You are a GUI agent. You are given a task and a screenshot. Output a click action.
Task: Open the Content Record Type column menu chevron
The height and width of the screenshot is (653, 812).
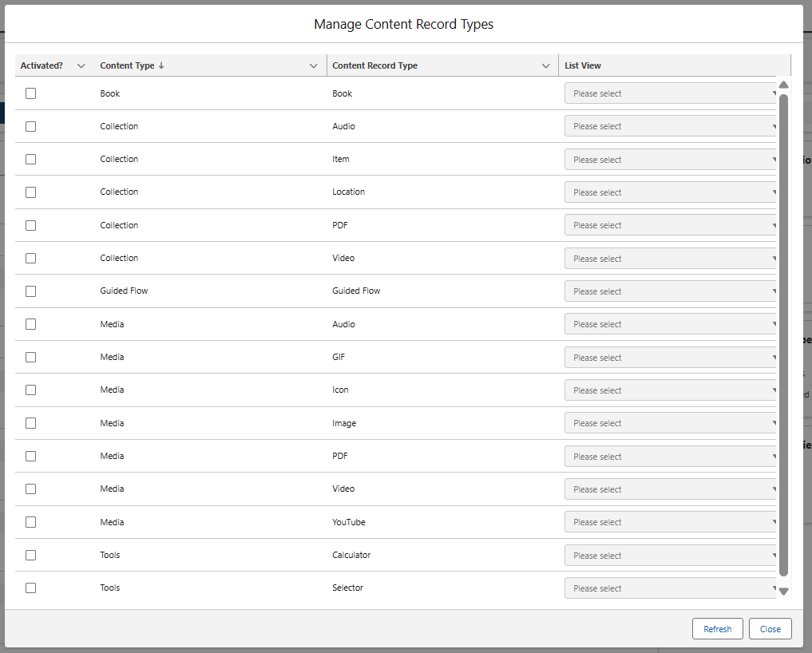[x=546, y=66]
